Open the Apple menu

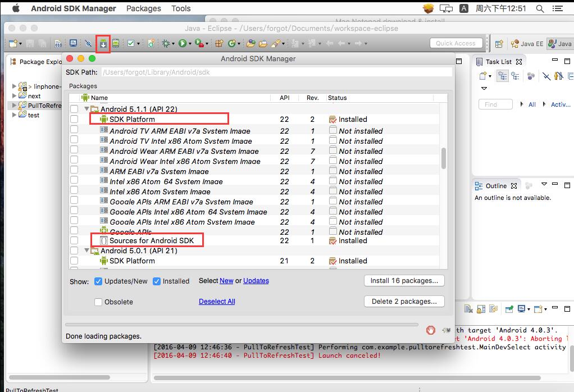[x=16, y=8]
